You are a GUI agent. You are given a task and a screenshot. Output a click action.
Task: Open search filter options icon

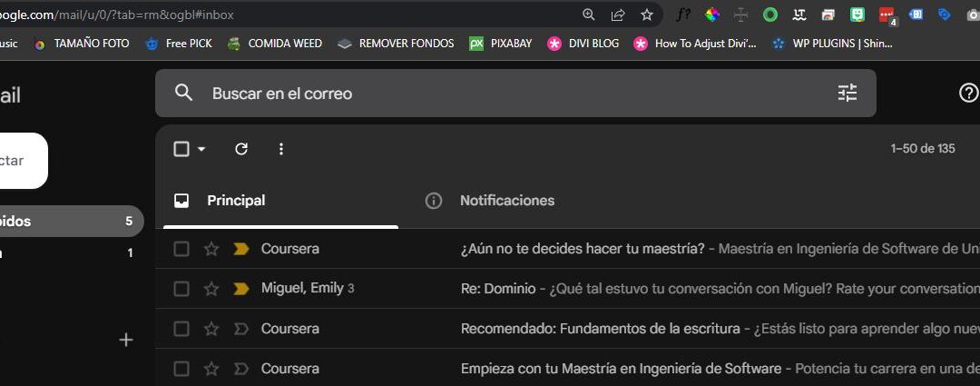click(x=847, y=93)
